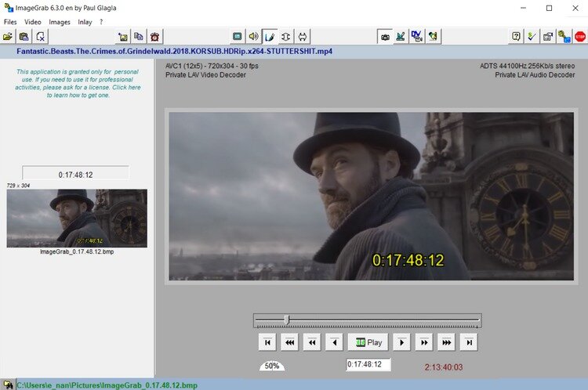Step back one frame

pos(334,342)
